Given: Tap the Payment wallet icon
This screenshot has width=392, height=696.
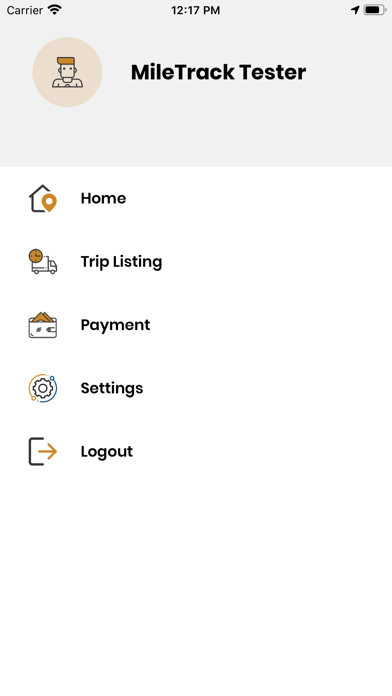Looking at the screenshot, I should point(43,325).
